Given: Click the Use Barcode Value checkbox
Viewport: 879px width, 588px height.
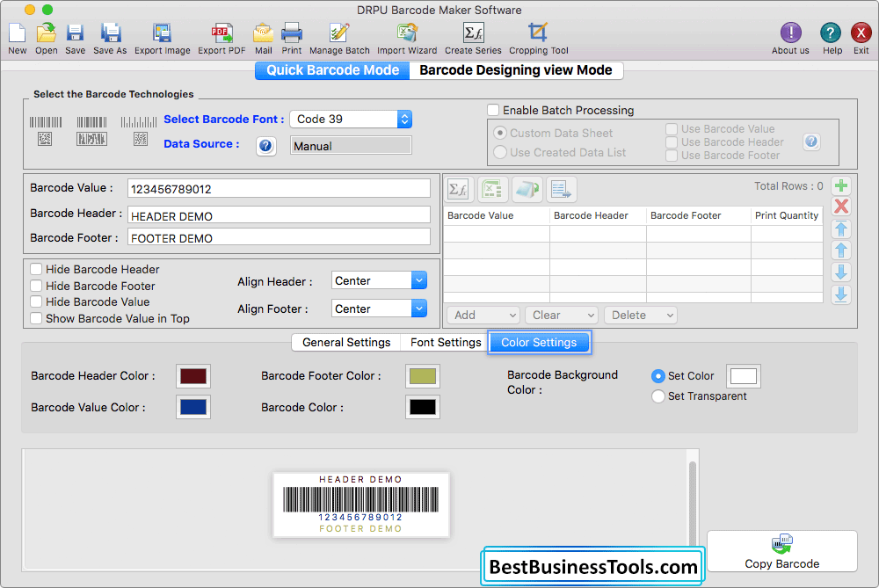Looking at the screenshot, I should click(x=672, y=129).
